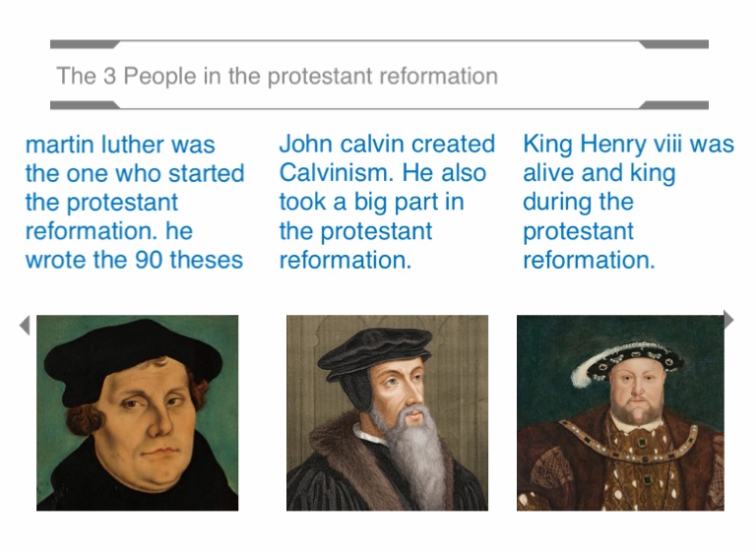Select the King Henry VIII portrait
Image resolution: width=756 pixels, height=552 pixels.
pos(620,412)
